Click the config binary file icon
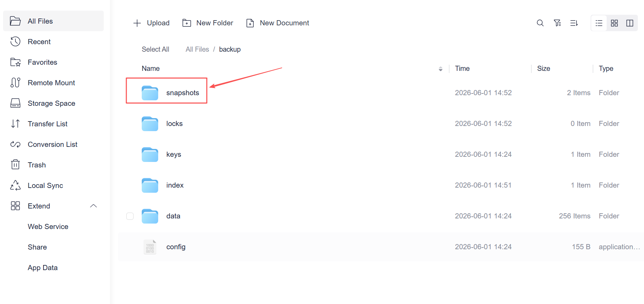This screenshot has width=644, height=304. point(150,247)
